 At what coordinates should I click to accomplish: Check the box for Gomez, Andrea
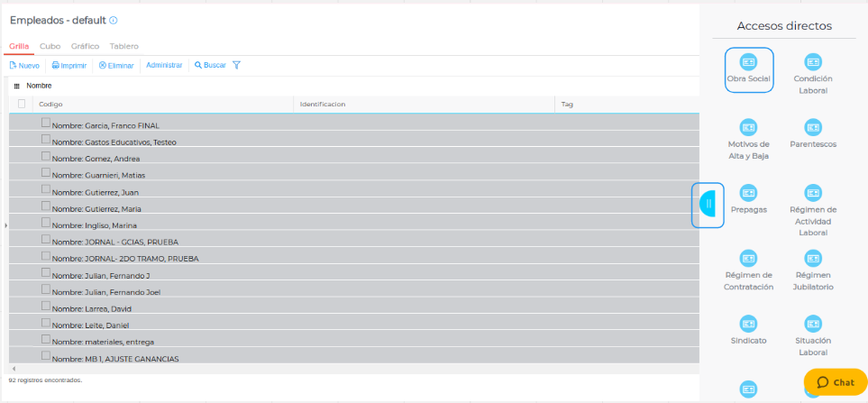[x=46, y=156]
